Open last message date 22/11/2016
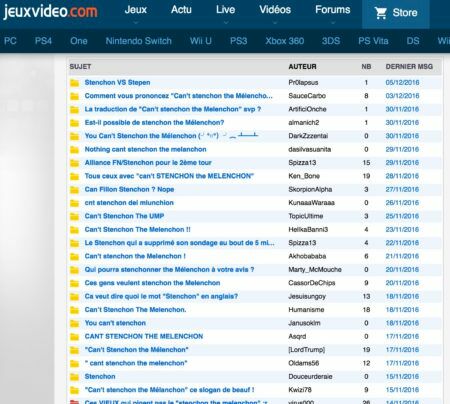 tap(402, 243)
